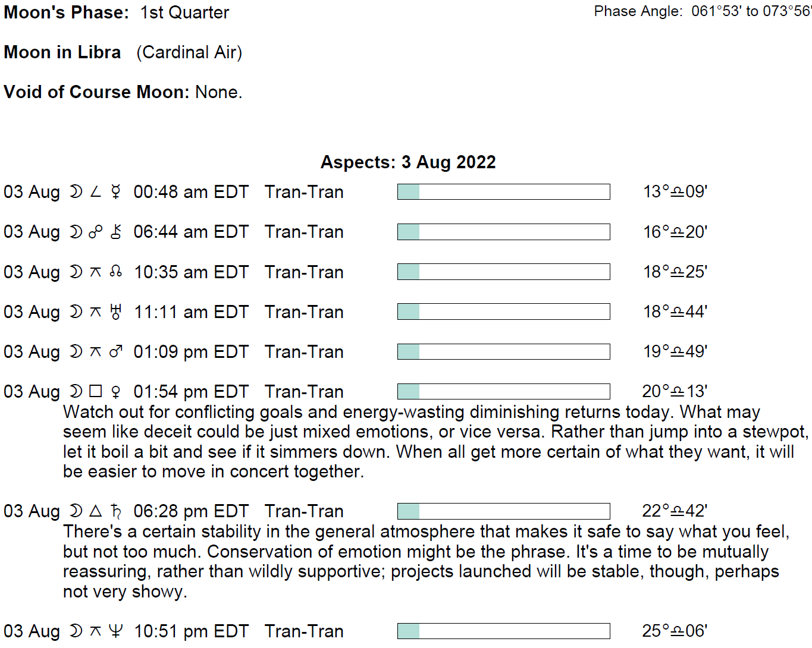812x648 pixels.
Task: Click the square aspect symbol before Venus
Action: pos(95,391)
